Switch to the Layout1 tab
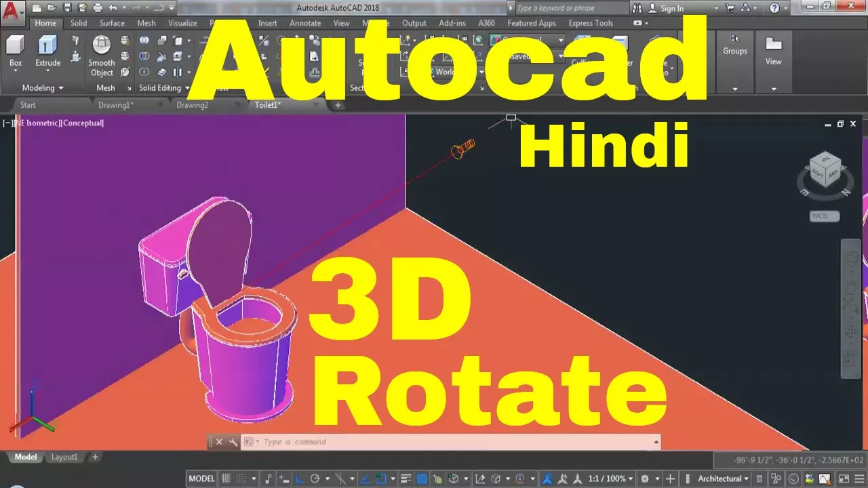 (x=64, y=457)
